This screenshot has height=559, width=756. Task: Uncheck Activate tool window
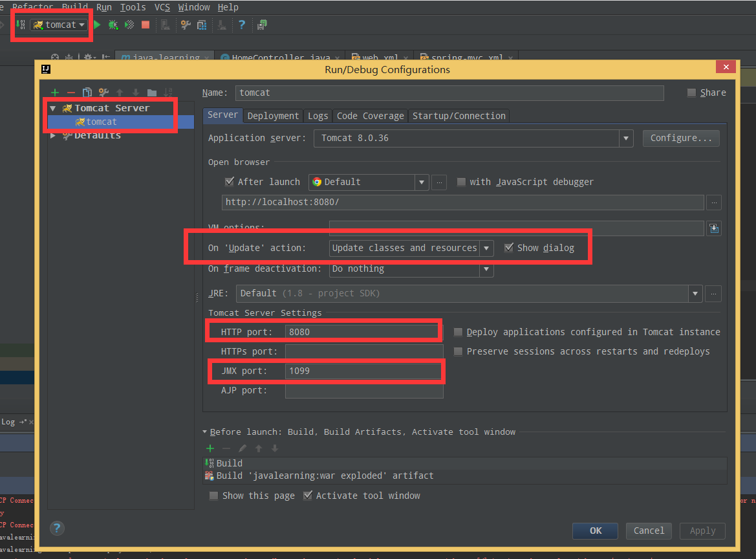(307, 496)
